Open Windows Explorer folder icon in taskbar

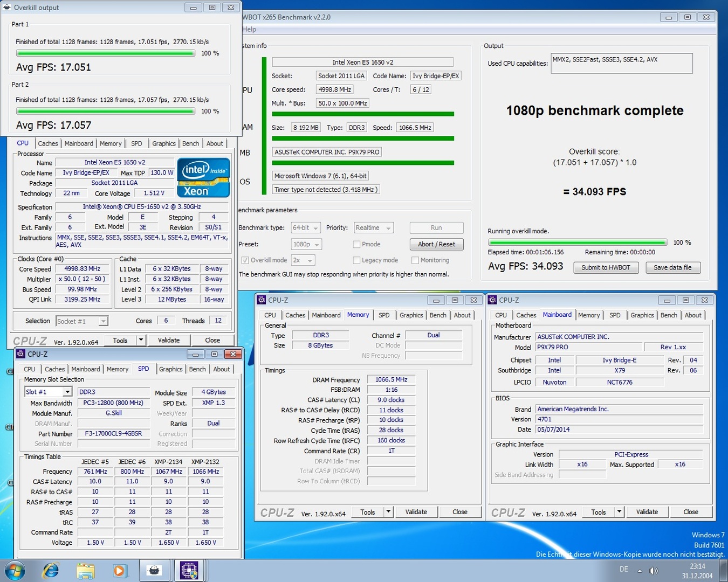(85, 571)
